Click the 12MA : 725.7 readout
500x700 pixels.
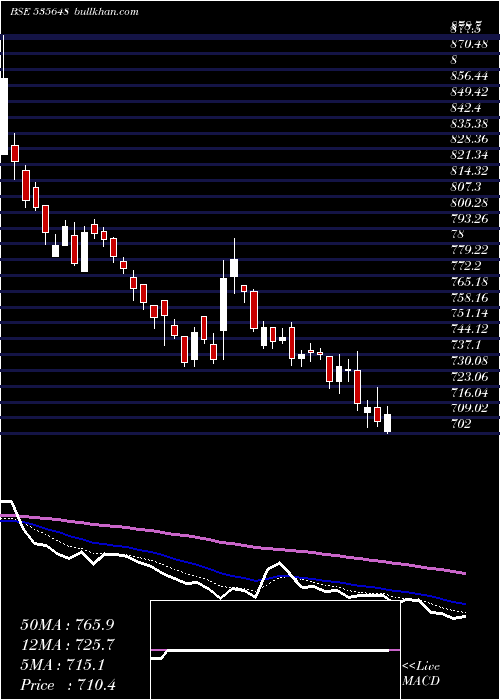tap(68, 646)
